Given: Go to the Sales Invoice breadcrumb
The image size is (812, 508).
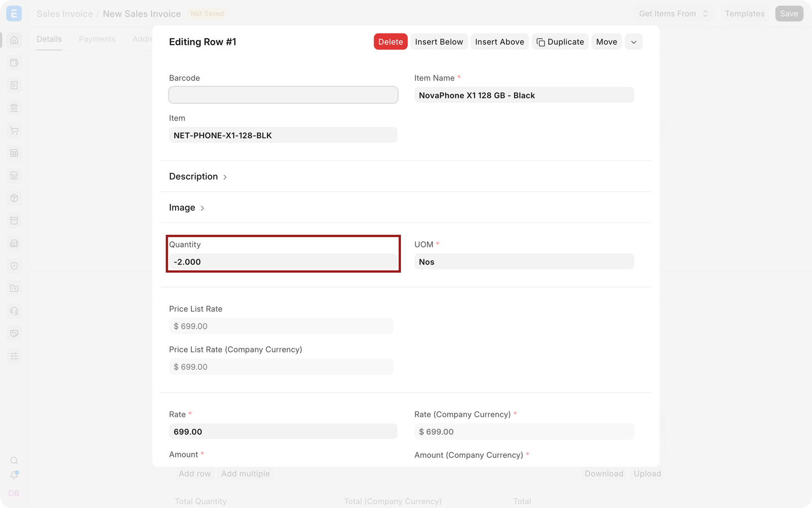Looking at the screenshot, I should pyautogui.click(x=64, y=14).
